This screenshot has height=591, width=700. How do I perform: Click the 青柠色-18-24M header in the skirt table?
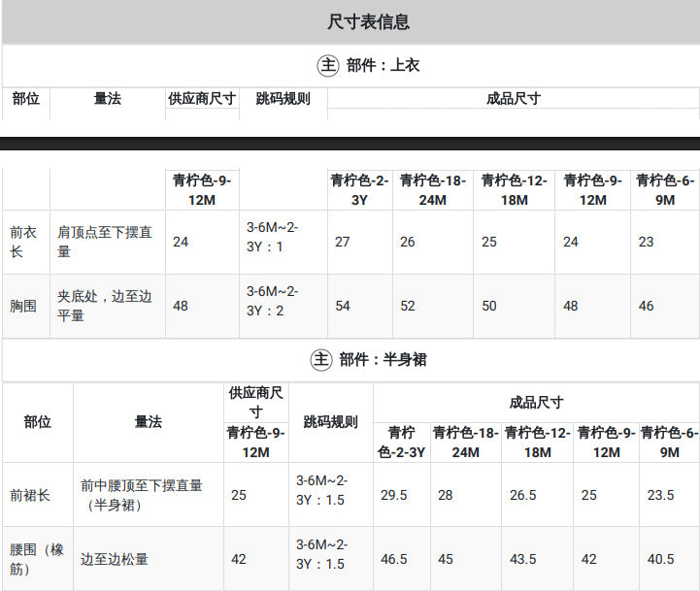(466, 443)
